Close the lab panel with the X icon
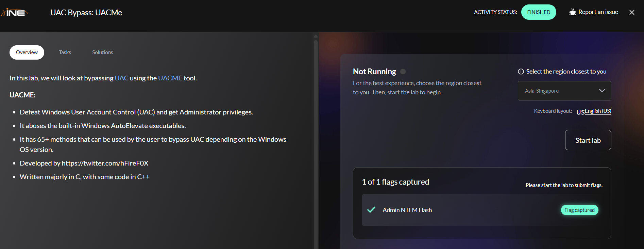Screen dimensions: 644x249 [x=632, y=12]
